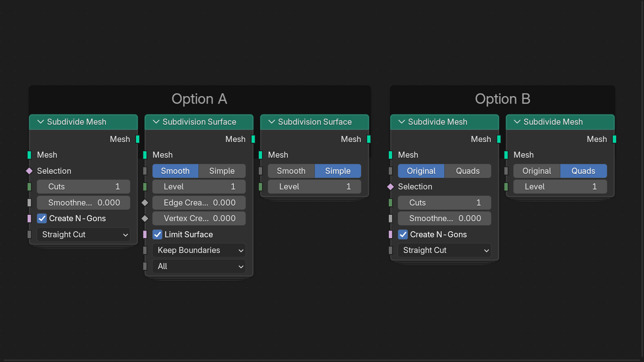The width and height of the screenshot is (644, 362).
Task: Click the Edge Crease diamond input socket
Action: [145, 203]
